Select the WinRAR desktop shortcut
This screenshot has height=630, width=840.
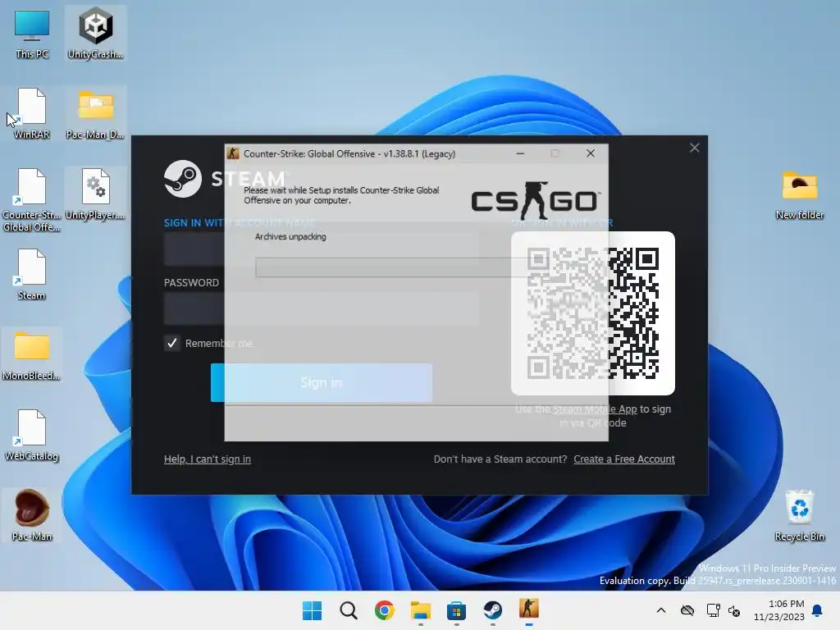click(x=32, y=113)
